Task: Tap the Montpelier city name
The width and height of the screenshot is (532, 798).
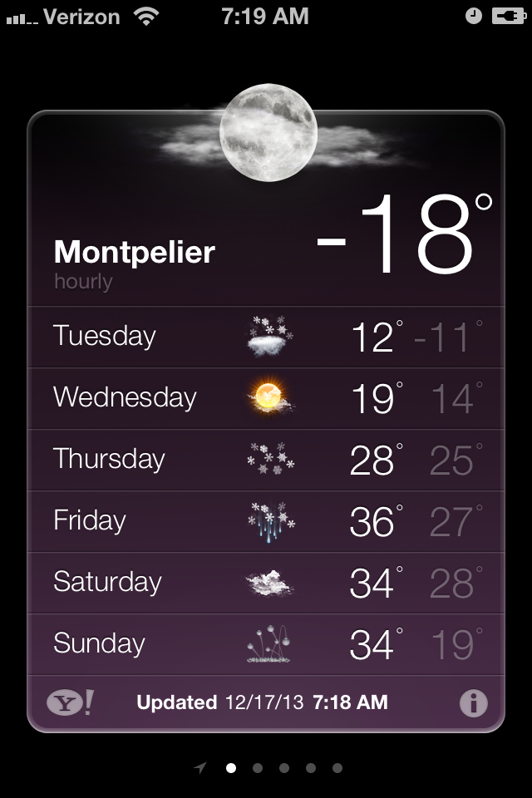Action: coord(134,252)
